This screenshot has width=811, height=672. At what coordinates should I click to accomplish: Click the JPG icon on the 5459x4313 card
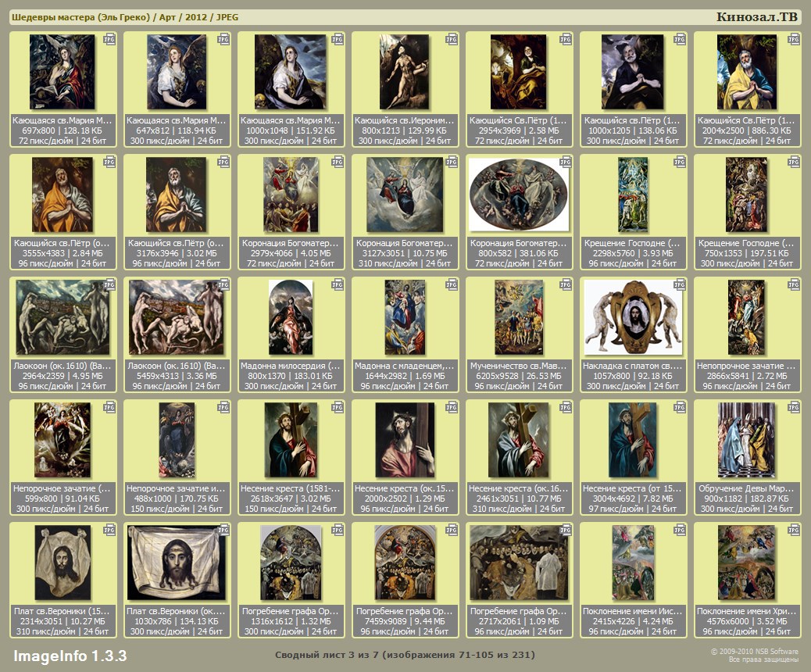(x=223, y=284)
